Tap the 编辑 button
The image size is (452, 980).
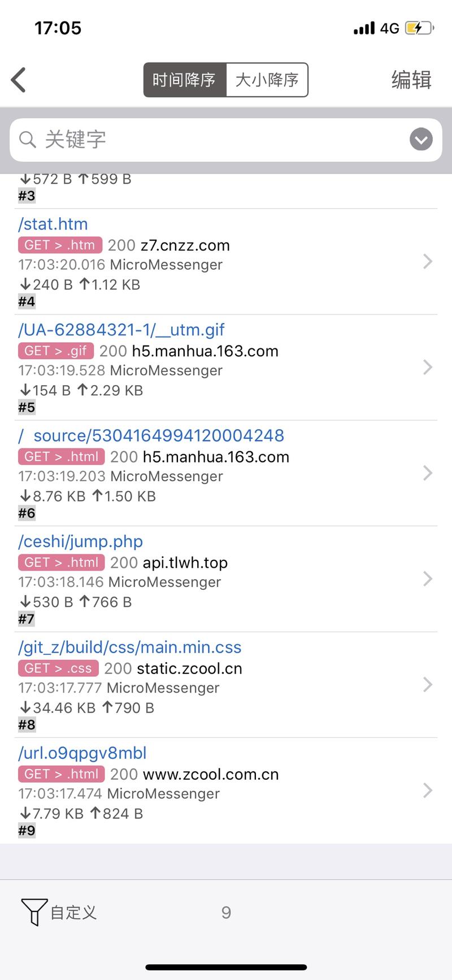[411, 80]
